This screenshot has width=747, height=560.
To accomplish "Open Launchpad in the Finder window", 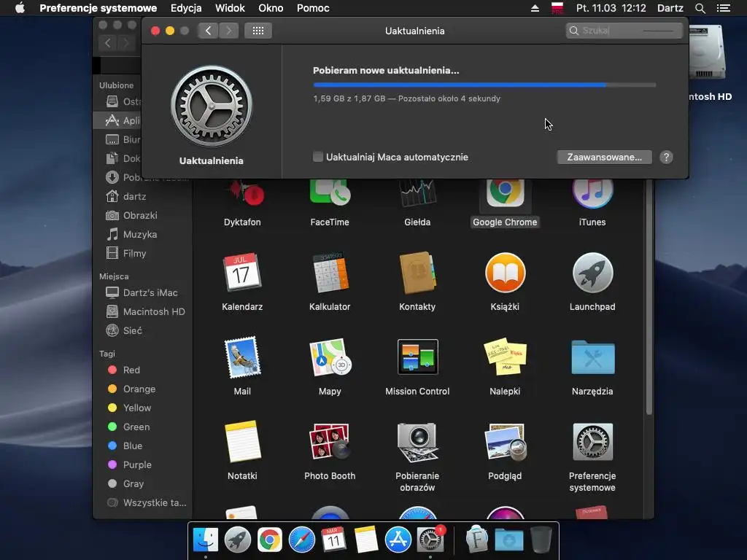I will click(592, 273).
